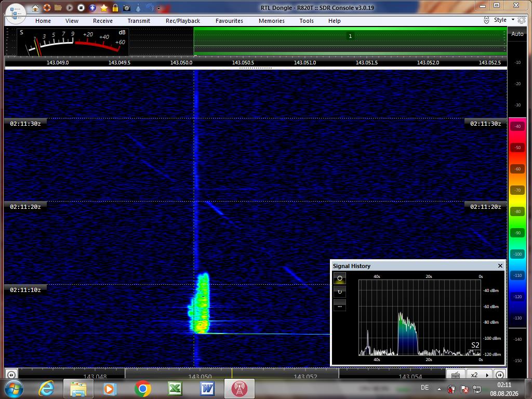Open the Favourites ribbon tab
This screenshot has height=399, width=532.
[x=229, y=21]
